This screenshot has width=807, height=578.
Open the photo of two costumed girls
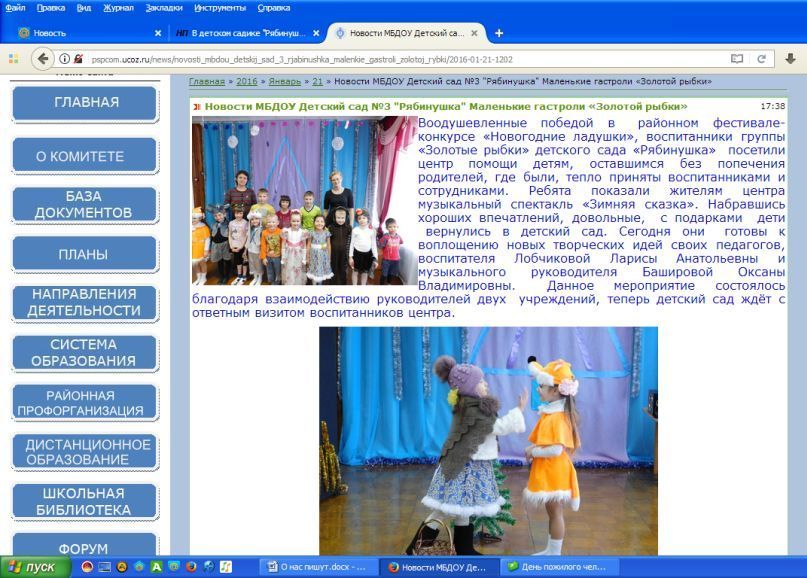point(488,441)
